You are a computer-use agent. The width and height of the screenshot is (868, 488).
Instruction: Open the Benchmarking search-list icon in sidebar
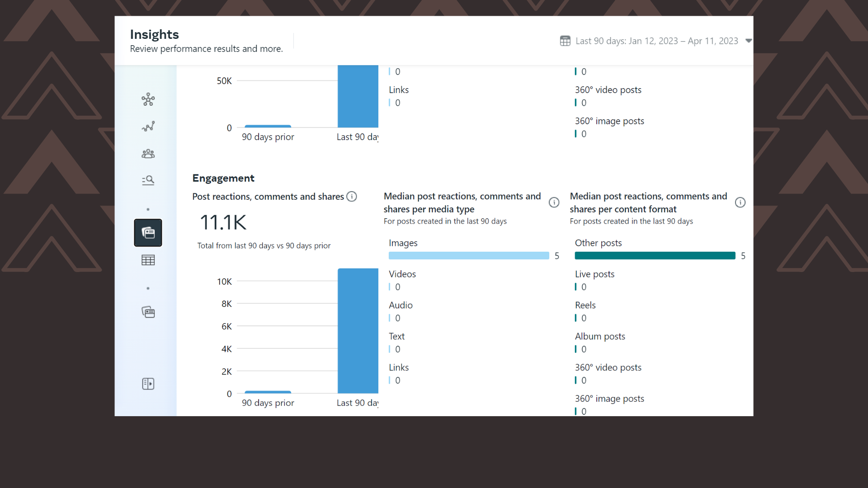[x=148, y=180]
